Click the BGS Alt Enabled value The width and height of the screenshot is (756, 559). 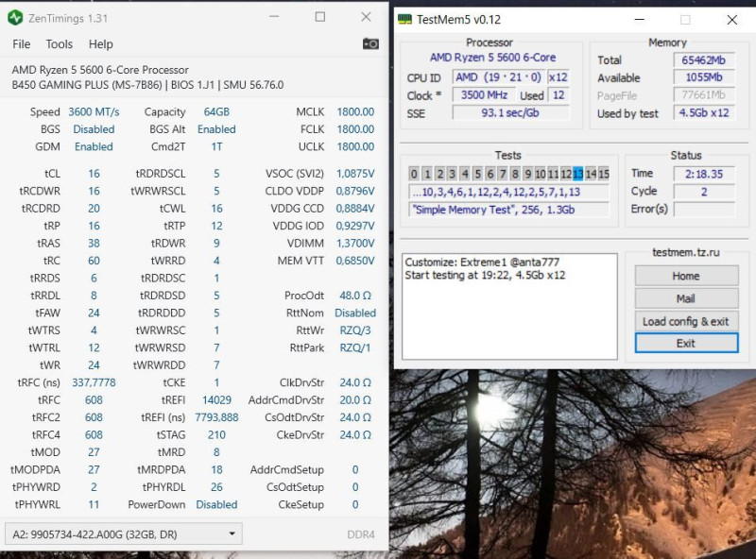point(216,129)
